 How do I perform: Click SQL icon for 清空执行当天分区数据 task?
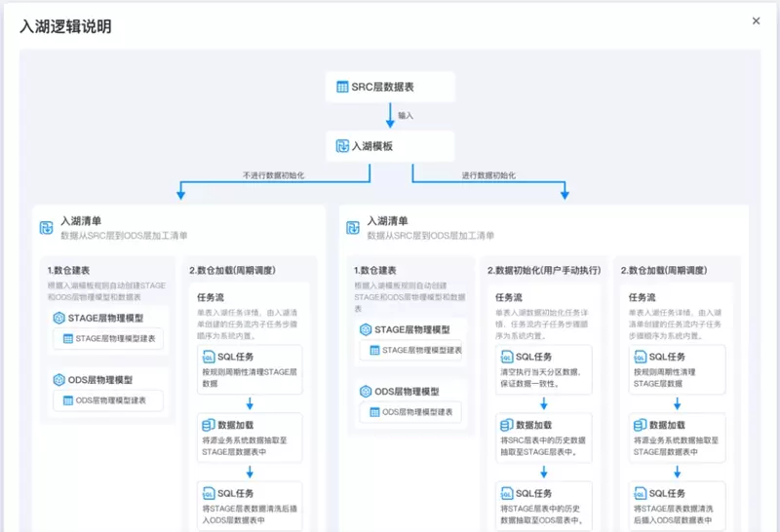click(x=506, y=358)
